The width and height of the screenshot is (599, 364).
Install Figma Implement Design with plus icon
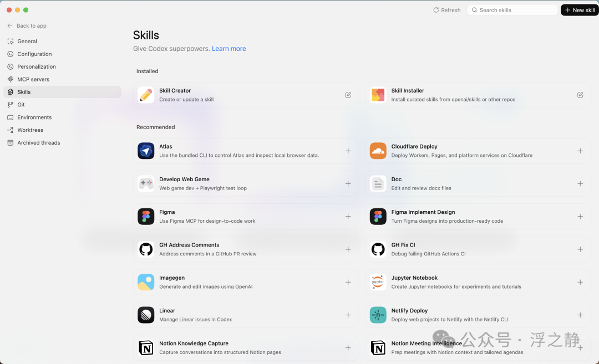580,217
